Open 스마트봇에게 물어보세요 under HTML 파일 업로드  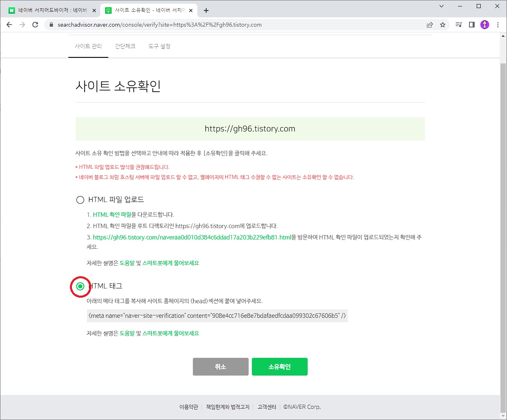(x=171, y=263)
